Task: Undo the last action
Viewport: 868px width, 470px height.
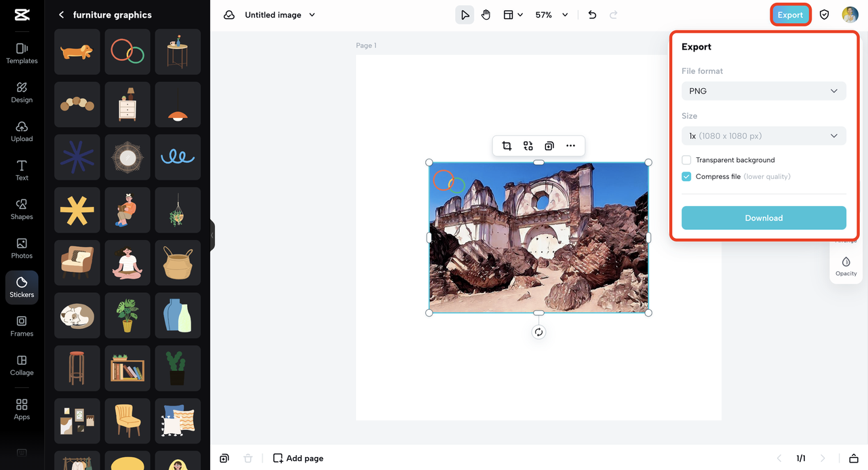Action: pyautogui.click(x=592, y=15)
